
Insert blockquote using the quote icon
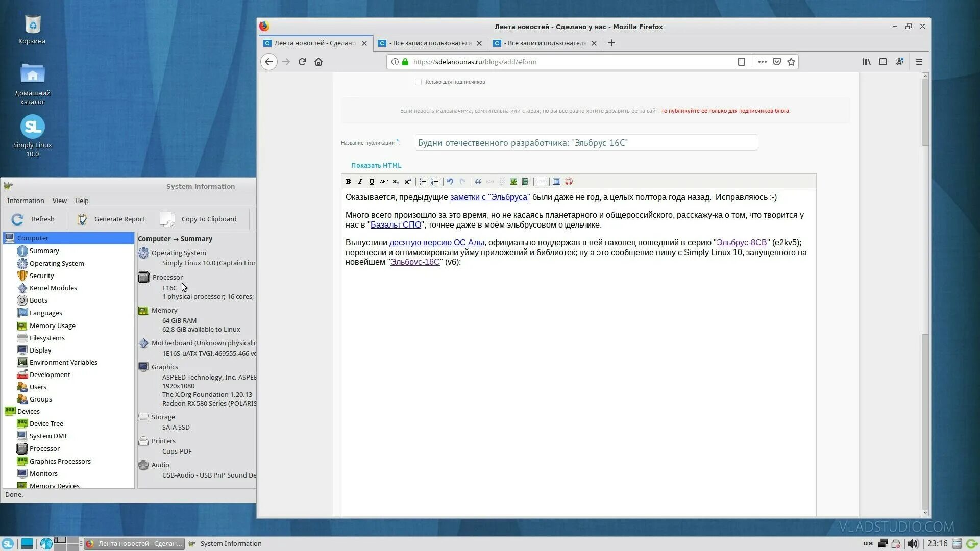coord(478,182)
